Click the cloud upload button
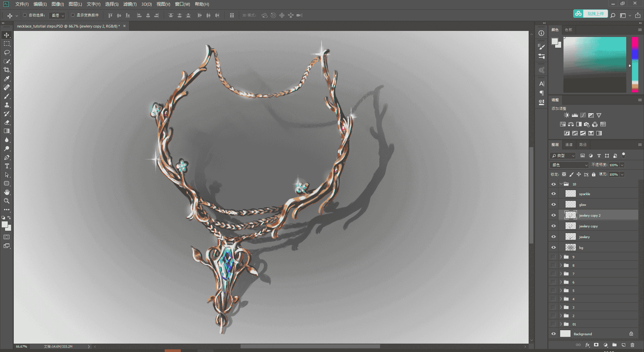 [x=590, y=14]
